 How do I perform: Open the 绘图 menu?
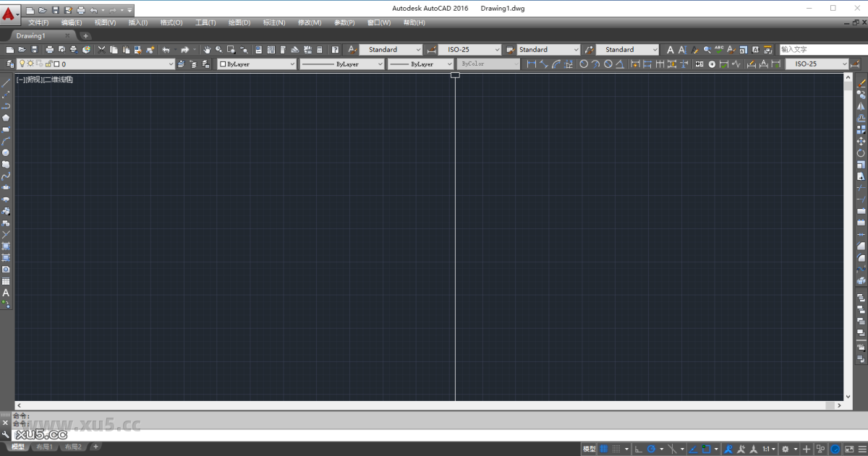(239, 22)
